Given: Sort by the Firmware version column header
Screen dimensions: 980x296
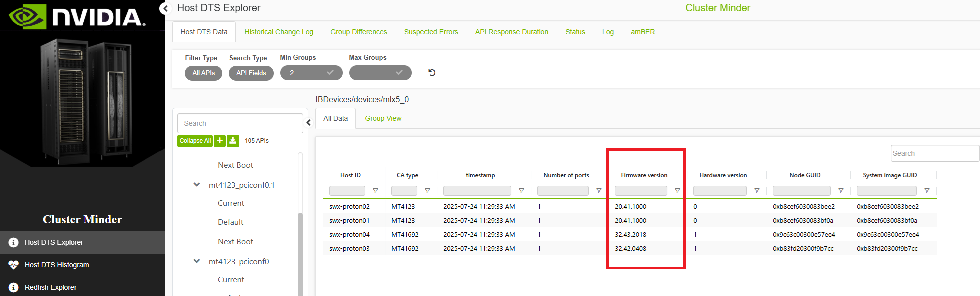Looking at the screenshot, I should tap(644, 175).
